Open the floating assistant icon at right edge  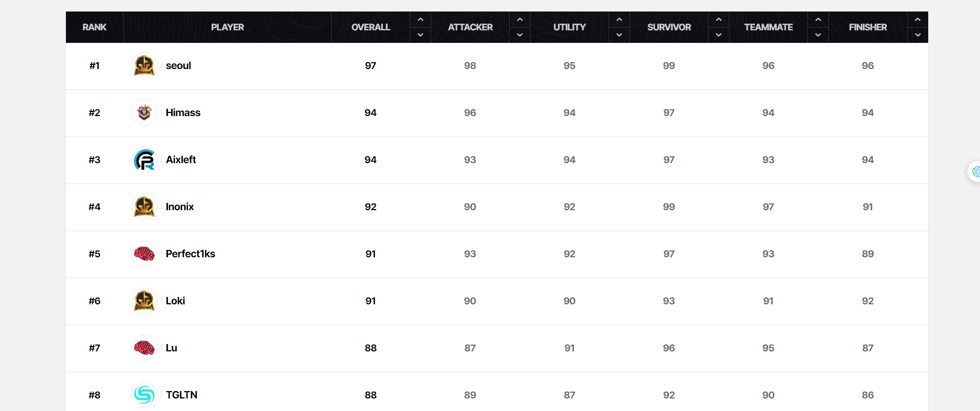975,172
